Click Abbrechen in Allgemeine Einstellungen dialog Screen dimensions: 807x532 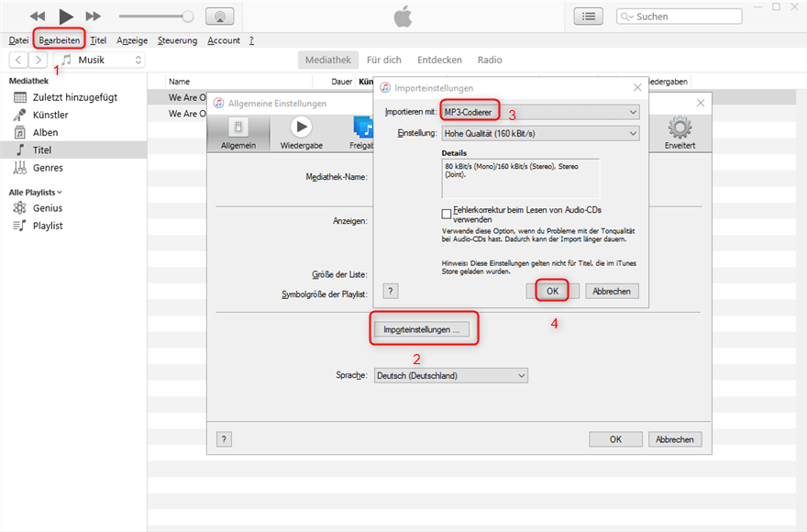(x=675, y=439)
